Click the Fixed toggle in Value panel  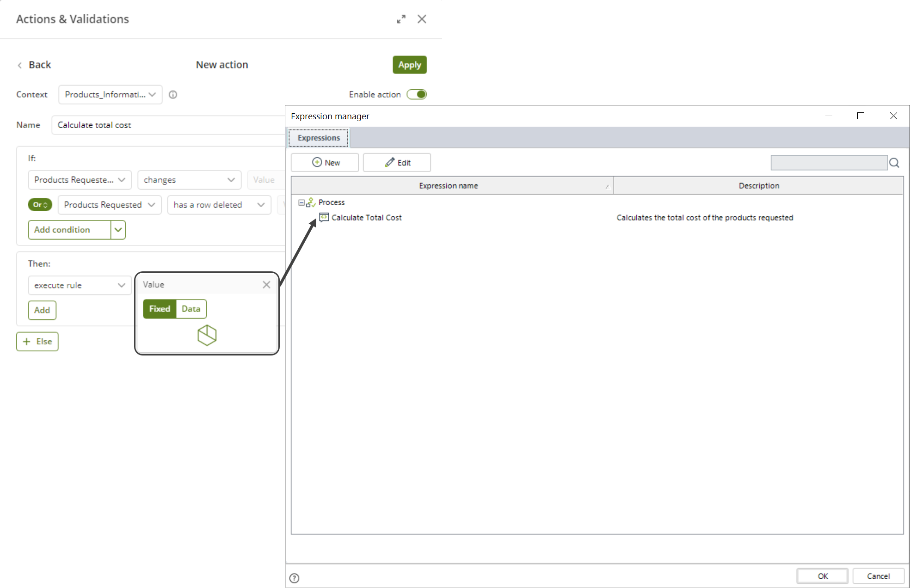[x=160, y=308]
